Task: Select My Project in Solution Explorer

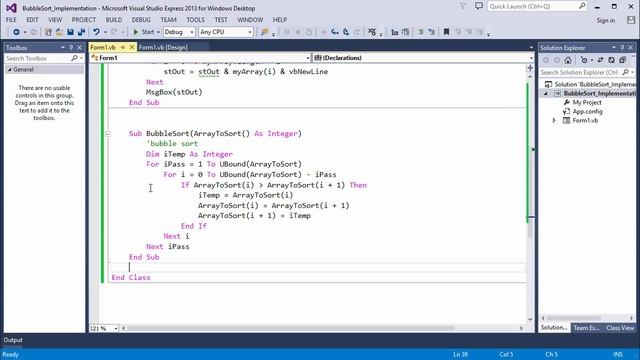Action: pyautogui.click(x=587, y=102)
